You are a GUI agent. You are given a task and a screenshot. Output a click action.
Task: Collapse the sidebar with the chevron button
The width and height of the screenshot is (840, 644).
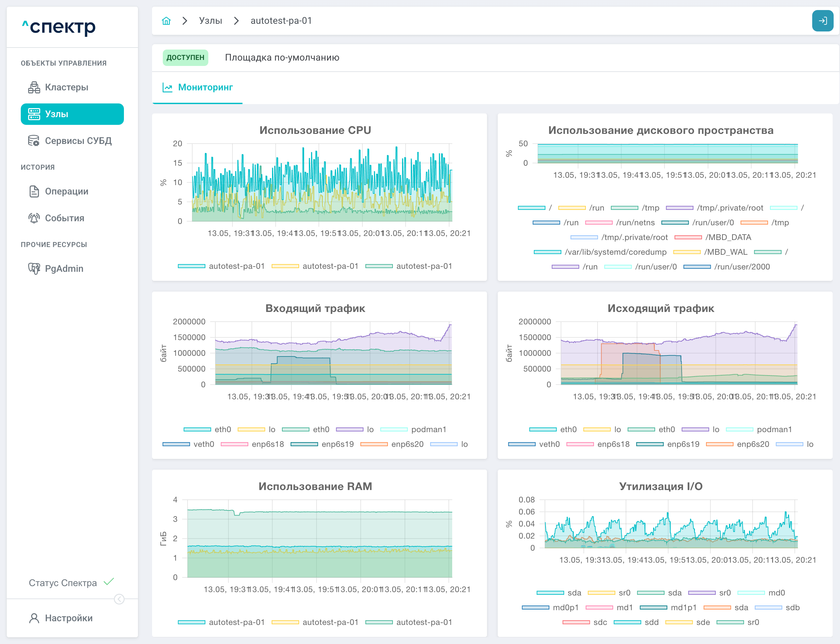point(119,599)
